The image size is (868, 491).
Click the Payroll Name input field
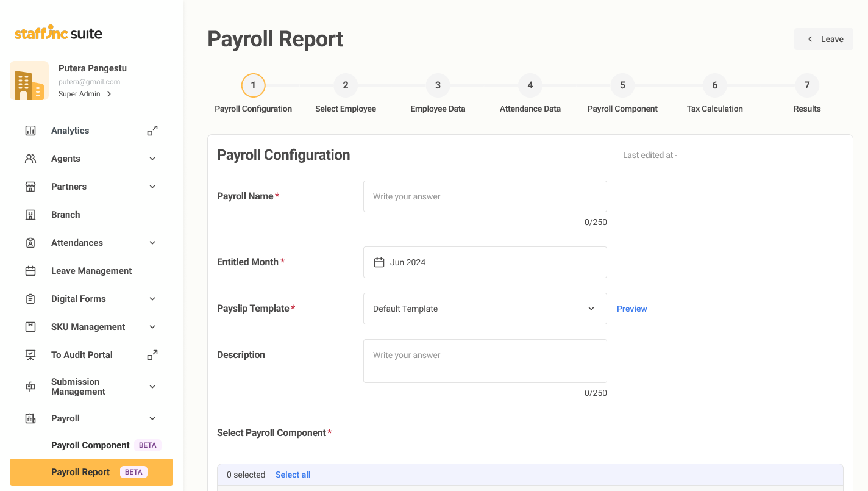(485, 196)
